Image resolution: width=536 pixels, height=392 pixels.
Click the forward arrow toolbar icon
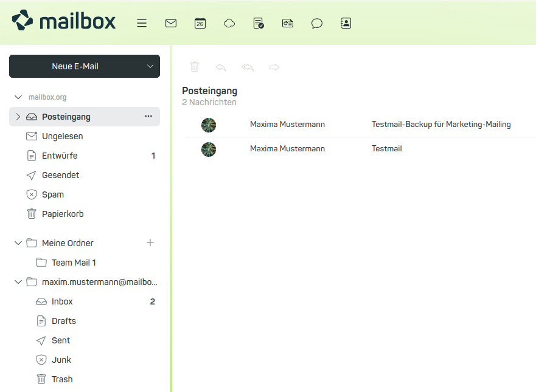pos(274,67)
